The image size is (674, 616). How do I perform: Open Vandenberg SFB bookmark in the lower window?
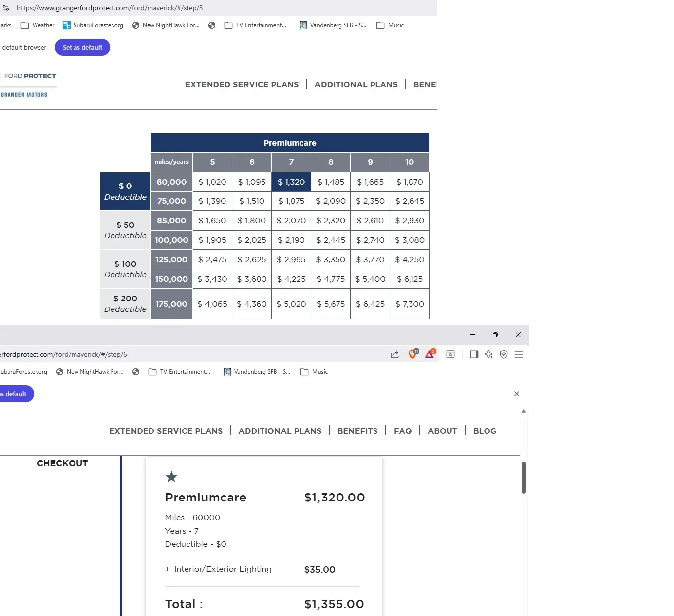click(257, 372)
